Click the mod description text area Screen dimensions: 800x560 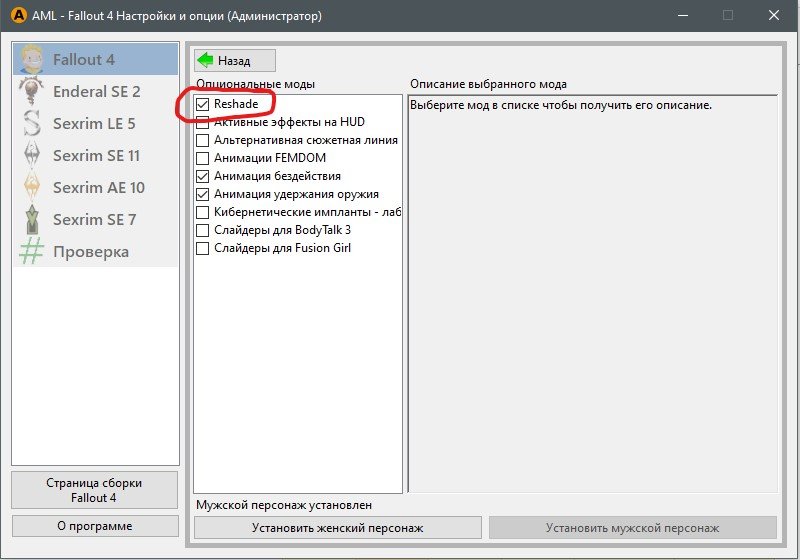coord(592,290)
